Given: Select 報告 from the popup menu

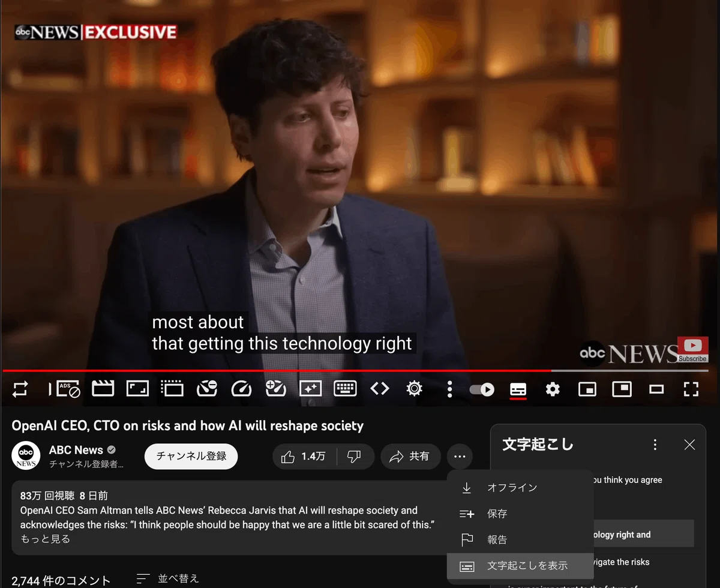Looking at the screenshot, I should tap(520, 539).
